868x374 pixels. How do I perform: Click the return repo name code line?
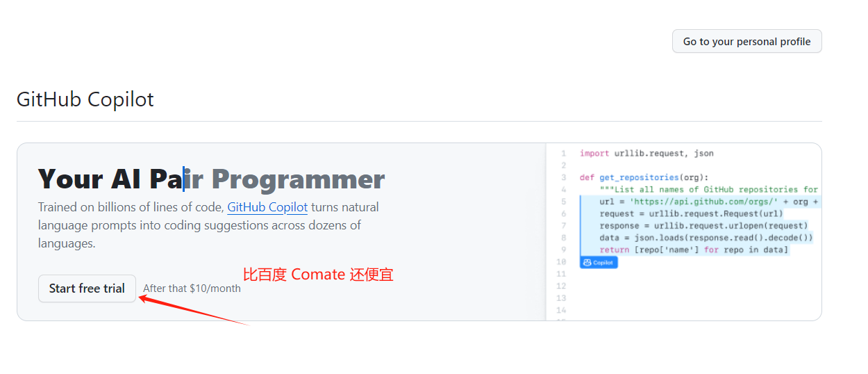694,250
